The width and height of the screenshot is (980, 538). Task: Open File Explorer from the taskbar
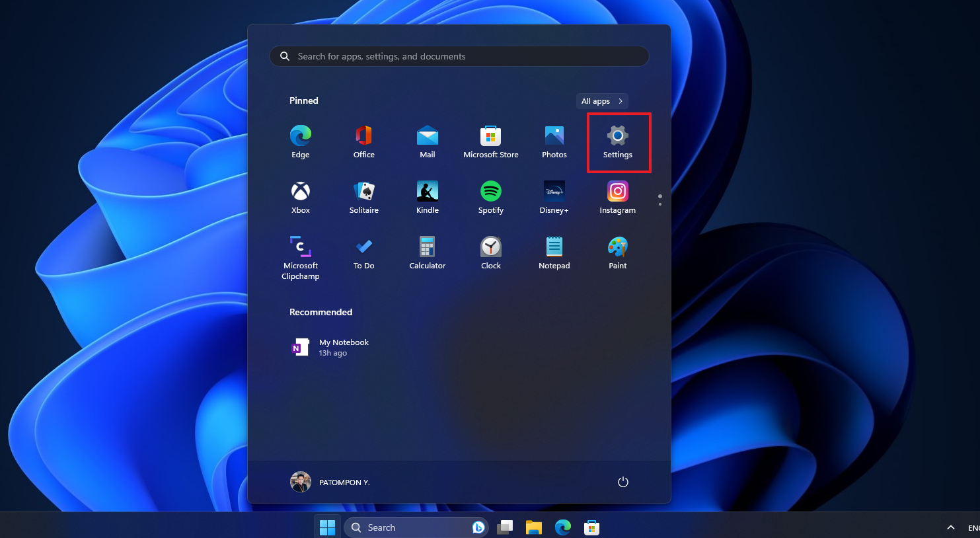point(534,527)
